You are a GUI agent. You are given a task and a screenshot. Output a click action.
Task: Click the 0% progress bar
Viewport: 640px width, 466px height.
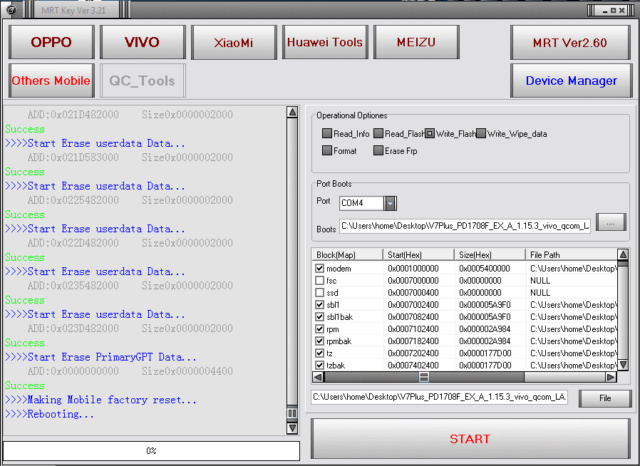151,451
